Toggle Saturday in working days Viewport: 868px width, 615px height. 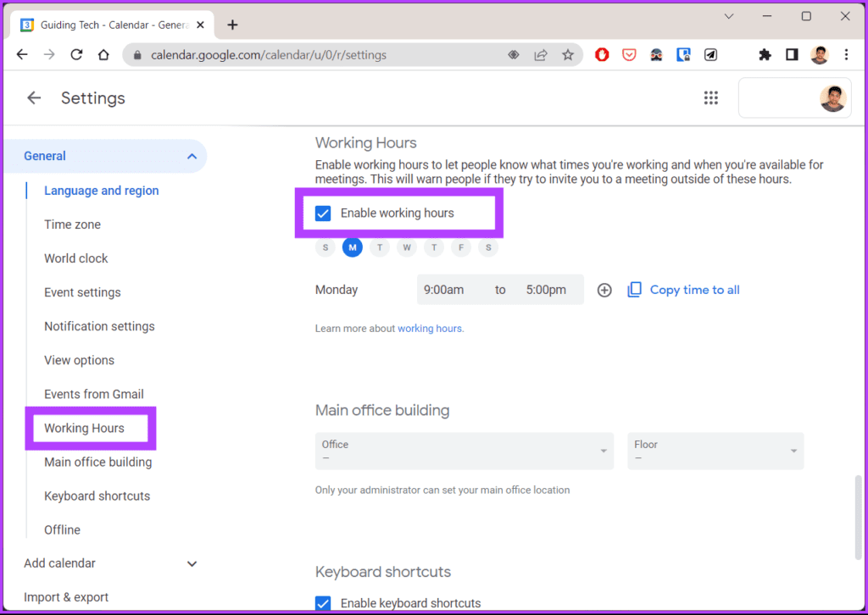pyautogui.click(x=488, y=247)
